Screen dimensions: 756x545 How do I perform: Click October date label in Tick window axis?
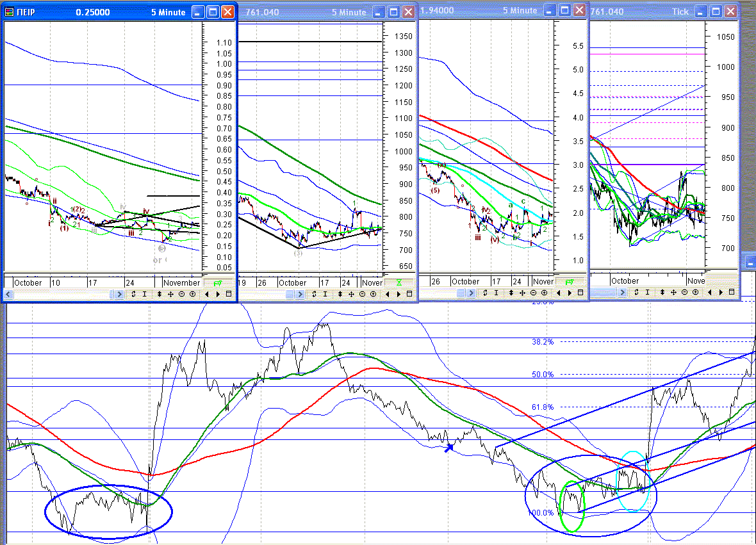point(625,281)
